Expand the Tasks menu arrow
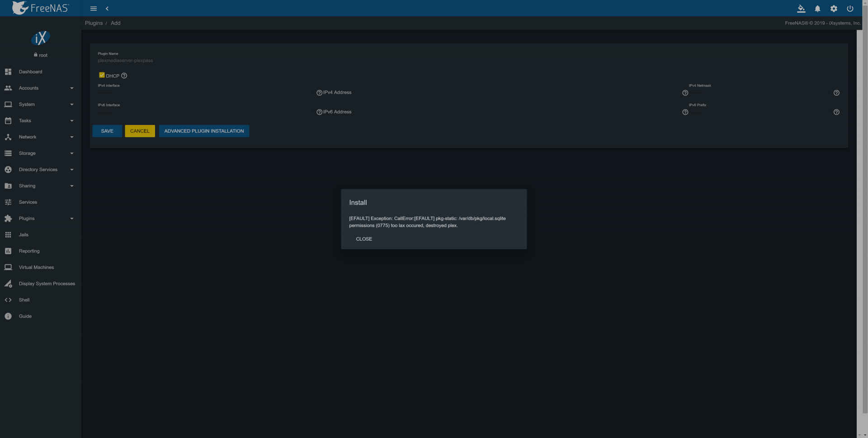The height and width of the screenshot is (438, 868). [x=72, y=121]
